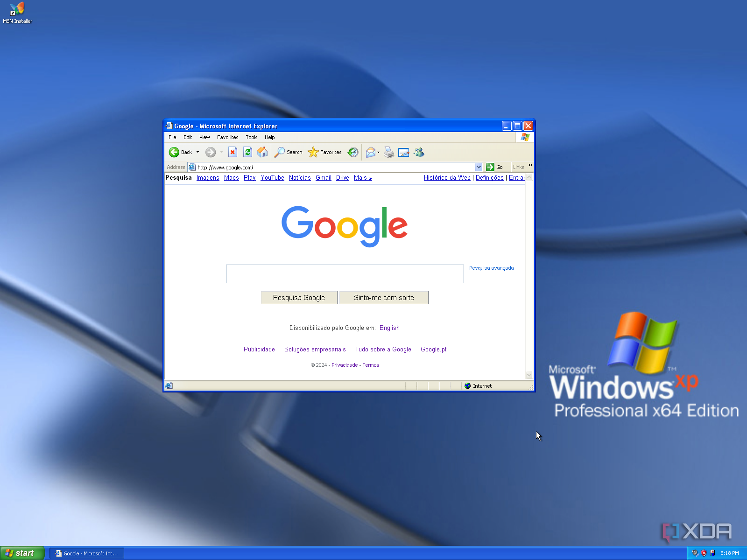The height and width of the screenshot is (560, 747).
Task: Open the Maps link
Action: pyautogui.click(x=232, y=178)
